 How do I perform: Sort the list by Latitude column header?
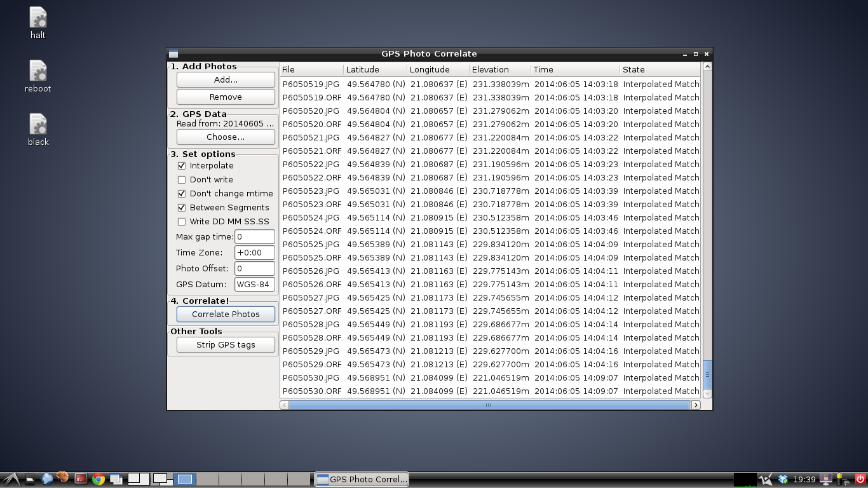374,70
